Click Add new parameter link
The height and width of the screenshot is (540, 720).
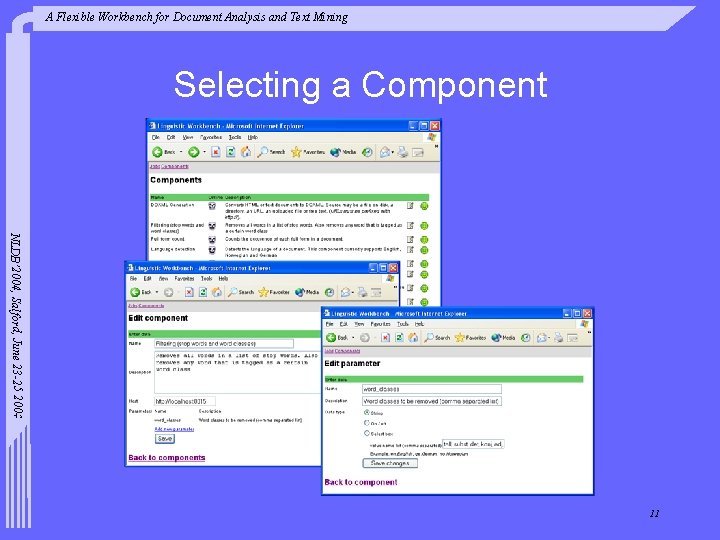(x=174, y=429)
